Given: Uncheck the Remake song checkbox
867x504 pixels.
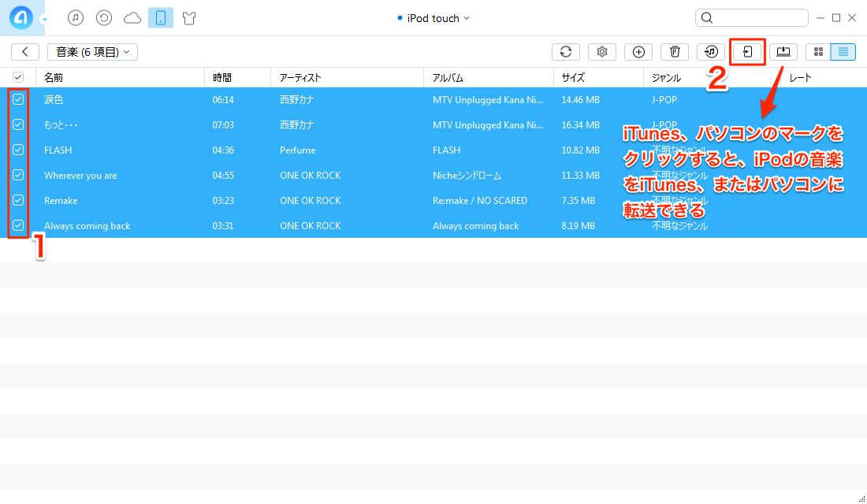Looking at the screenshot, I should (x=18, y=200).
